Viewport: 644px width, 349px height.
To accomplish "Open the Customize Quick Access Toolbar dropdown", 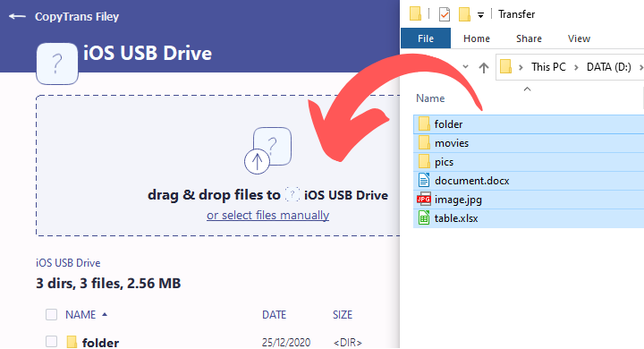I will click(x=480, y=15).
